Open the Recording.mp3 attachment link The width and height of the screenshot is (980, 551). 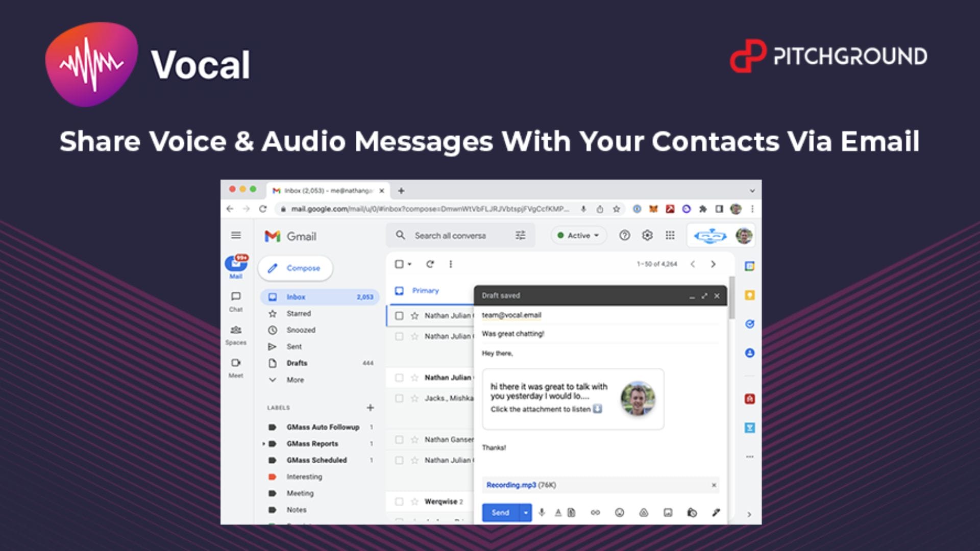(x=511, y=485)
